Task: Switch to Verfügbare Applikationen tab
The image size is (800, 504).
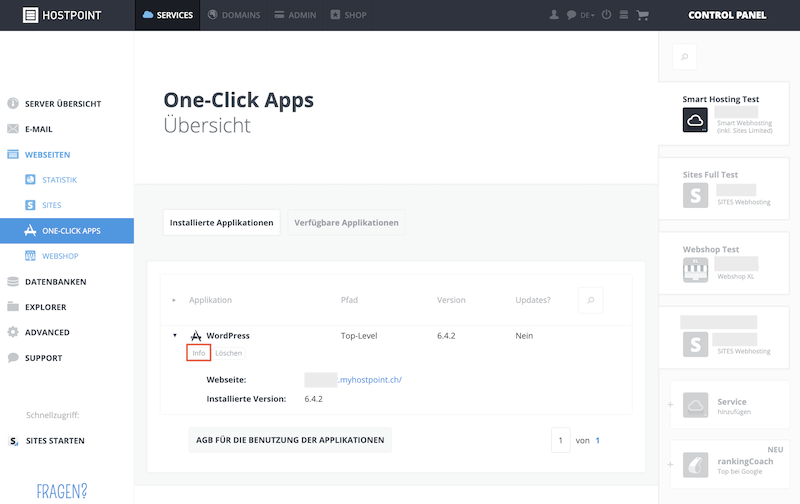Action: point(346,222)
